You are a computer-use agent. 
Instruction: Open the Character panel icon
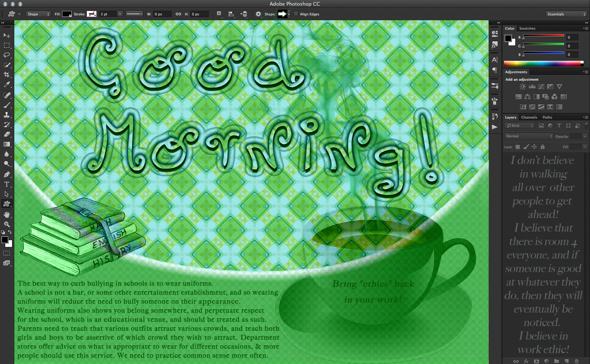click(x=495, y=60)
